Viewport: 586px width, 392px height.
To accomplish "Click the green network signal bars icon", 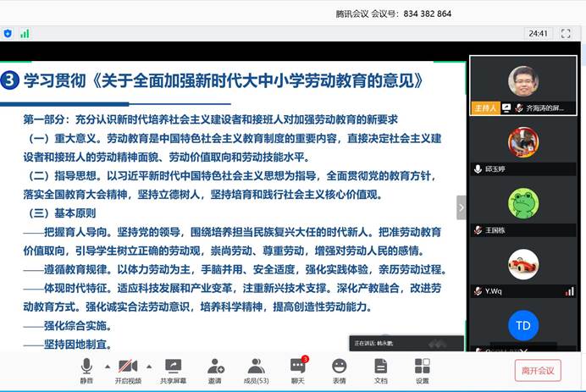I will pos(25,34).
